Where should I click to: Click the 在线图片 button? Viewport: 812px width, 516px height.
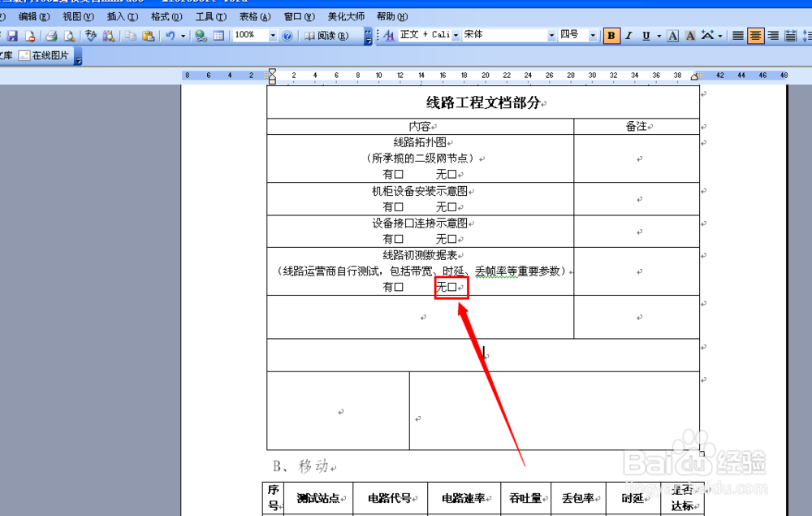point(44,55)
